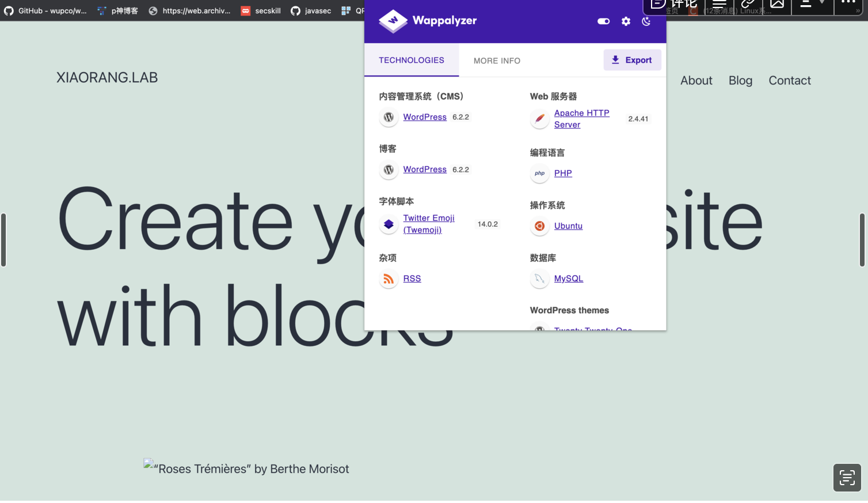The width and height of the screenshot is (868, 503).
Task: Switch Wappalyzer to dark mode
Action: [x=646, y=21]
